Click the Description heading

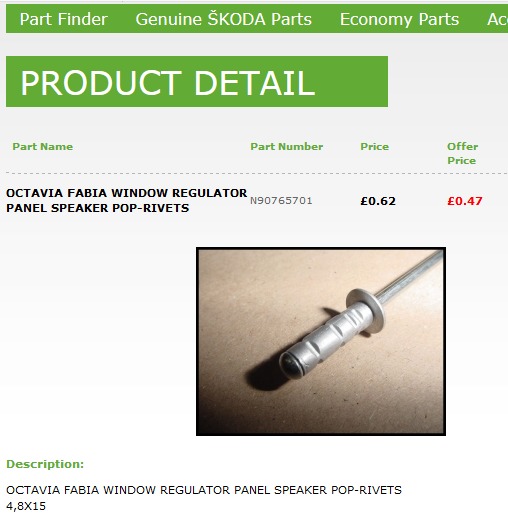point(45,464)
